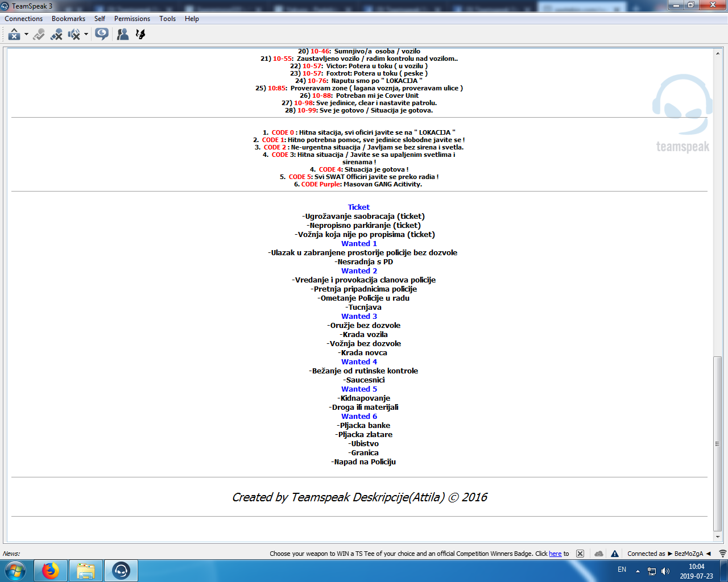This screenshot has width=728, height=582.
Task: Click the vertical scrollbar thumb
Action: pos(717,444)
